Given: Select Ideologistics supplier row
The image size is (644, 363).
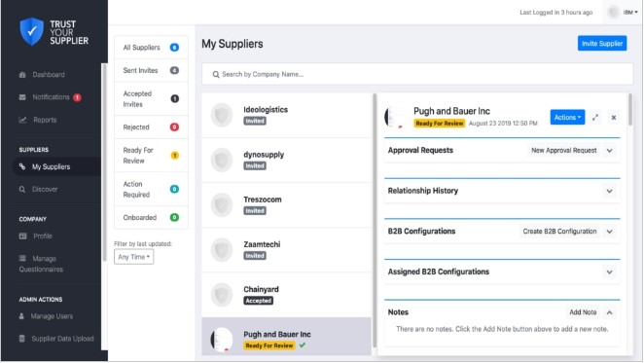Looking at the screenshot, I should click(287, 115).
